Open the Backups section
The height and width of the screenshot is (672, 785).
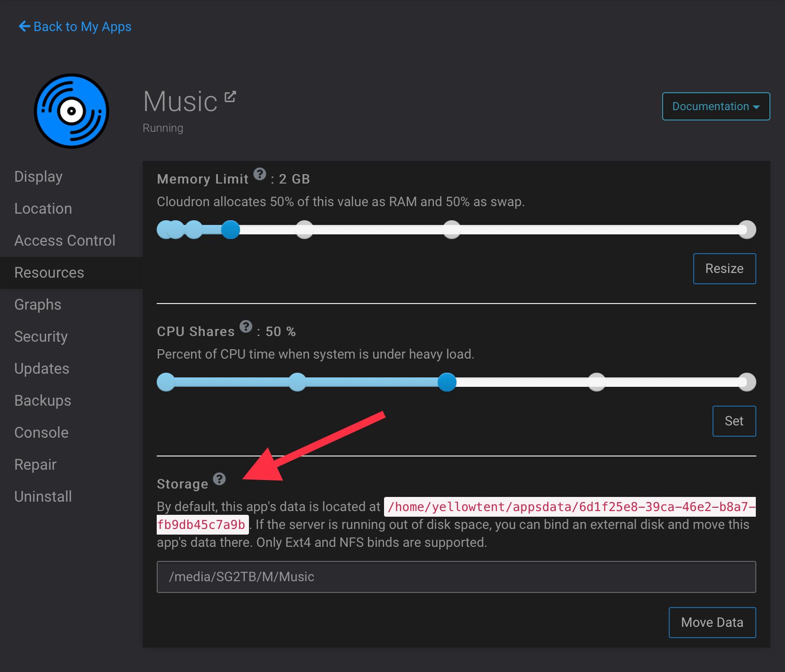point(43,400)
